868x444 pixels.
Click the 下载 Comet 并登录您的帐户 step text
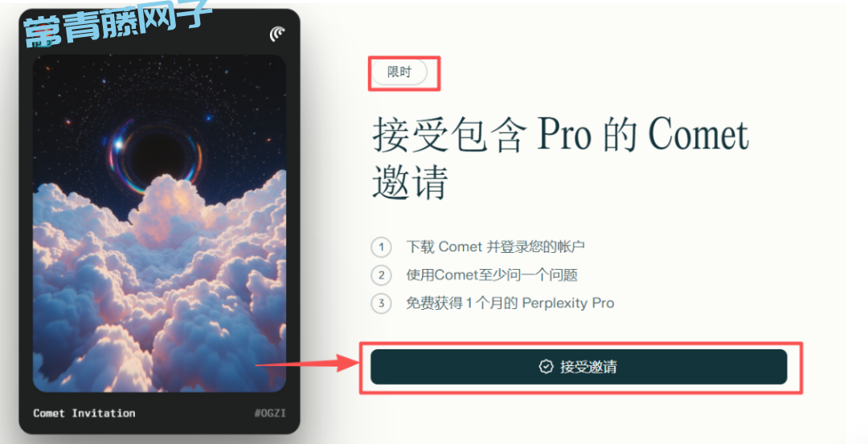tap(495, 246)
